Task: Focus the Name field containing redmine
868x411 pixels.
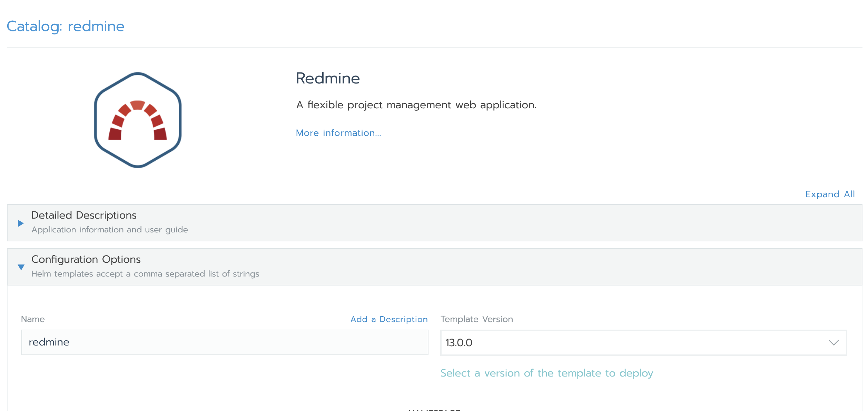Action: (225, 342)
